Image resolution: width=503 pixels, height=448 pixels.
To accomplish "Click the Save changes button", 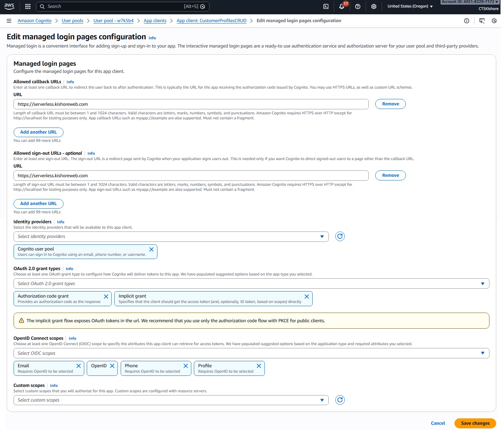I will coord(475,423).
